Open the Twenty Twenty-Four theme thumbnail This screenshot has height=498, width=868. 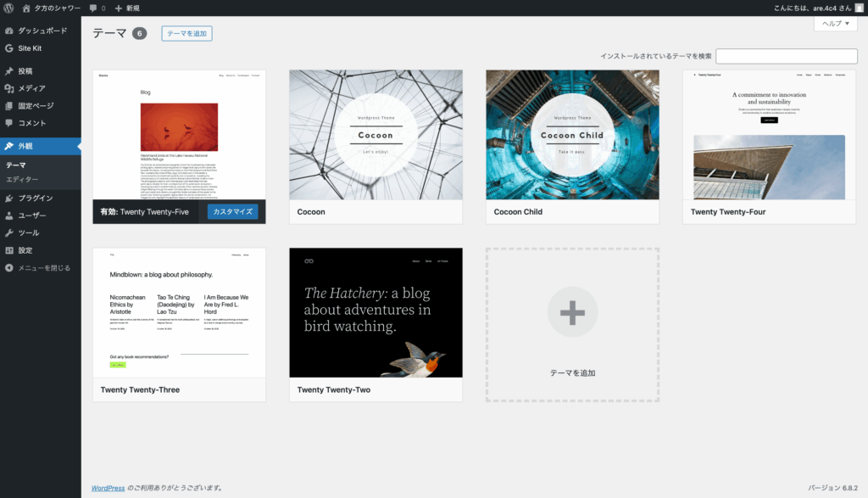click(769, 135)
